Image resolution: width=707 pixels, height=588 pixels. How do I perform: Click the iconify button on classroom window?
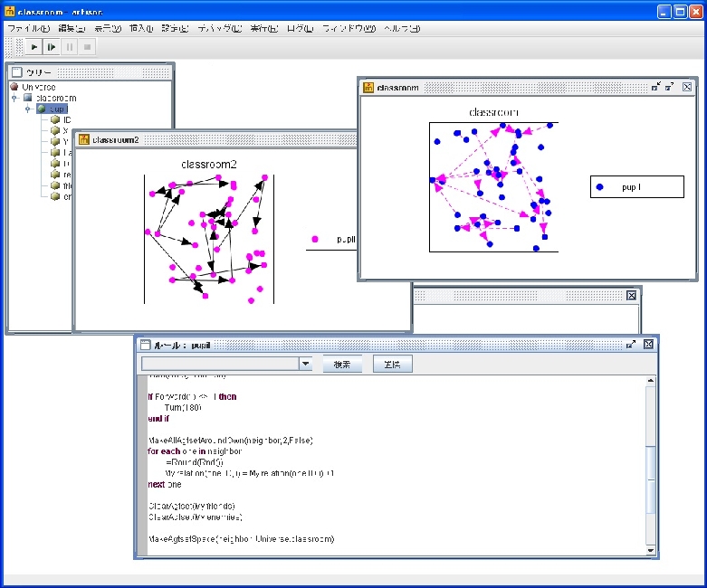point(655,87)
